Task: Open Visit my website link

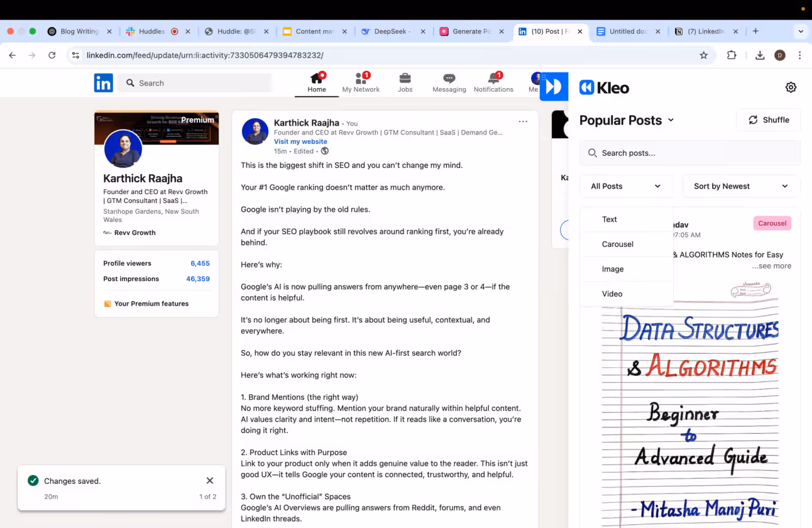Action: point(300,141)
